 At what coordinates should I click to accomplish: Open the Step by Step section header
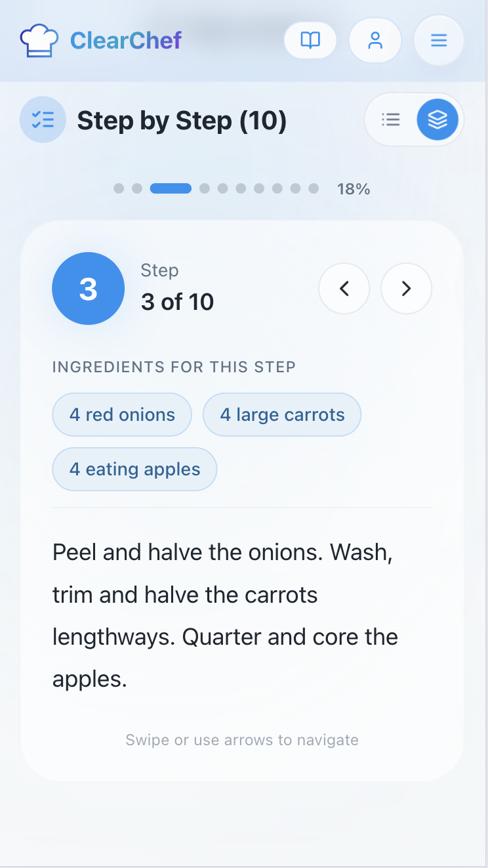click(x=182, y=121)
